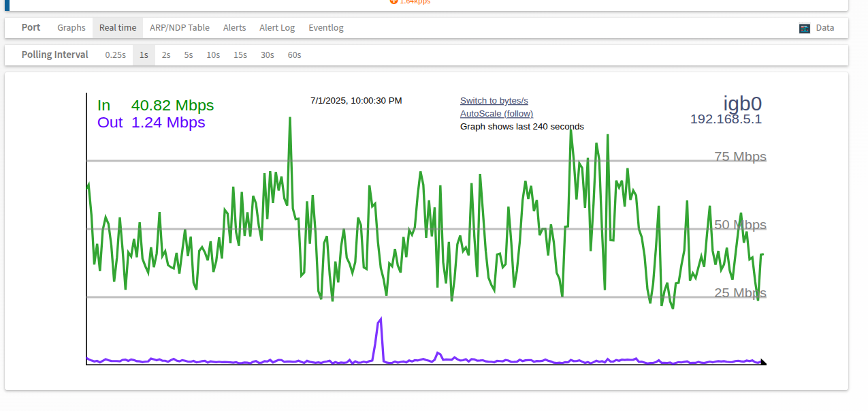Image resolution: width=868 pixels, height=411 pixels.
Task: Open the Alerts tab
Action: [x=234, y=27]
